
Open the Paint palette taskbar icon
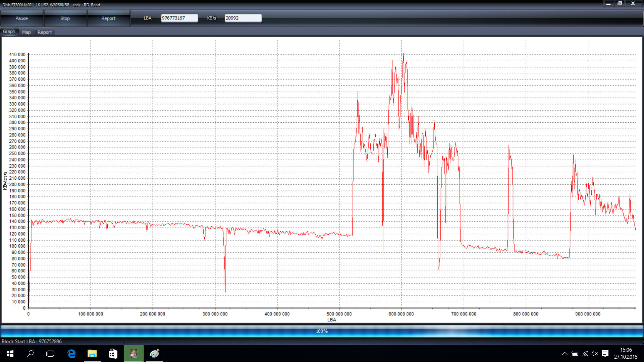[154, 354]
